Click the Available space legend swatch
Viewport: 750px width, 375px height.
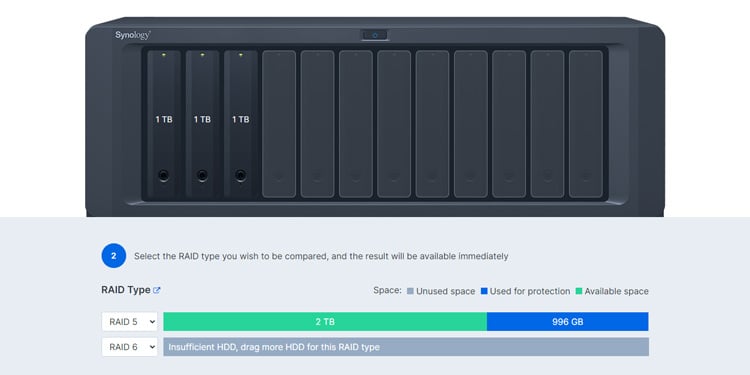(x=579, y=291)
